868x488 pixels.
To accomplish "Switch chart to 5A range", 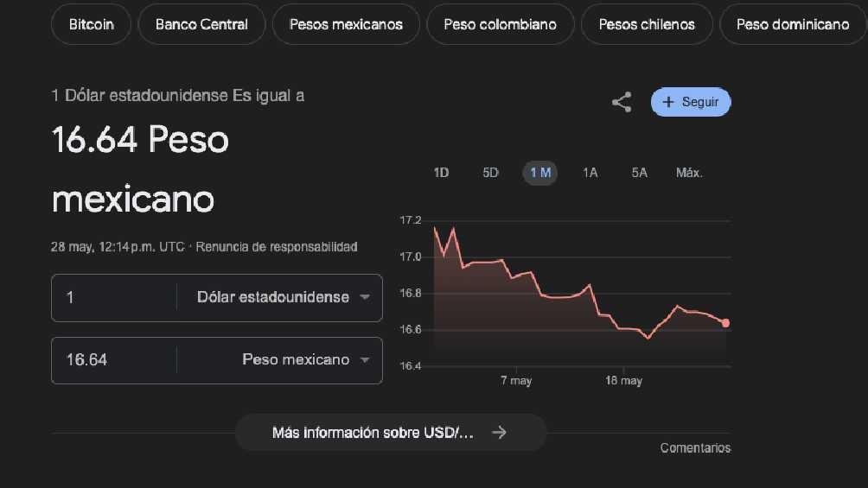I will 639,173.
